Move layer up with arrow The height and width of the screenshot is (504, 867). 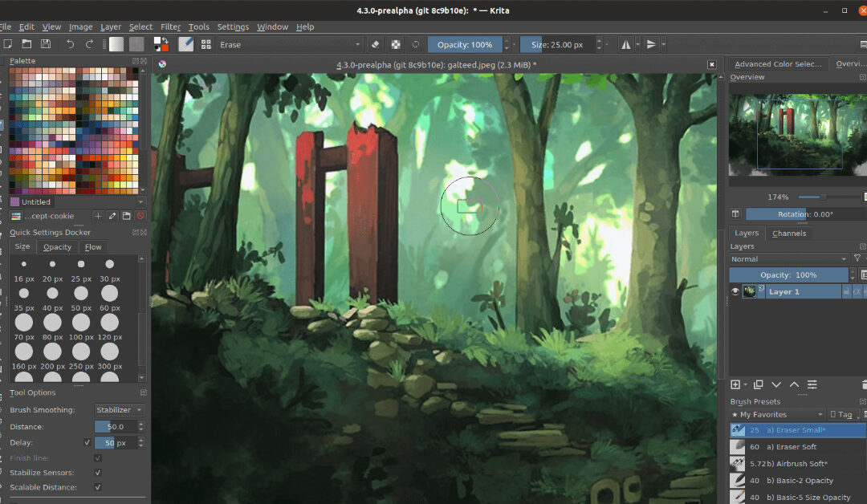(x=794, y=384)
